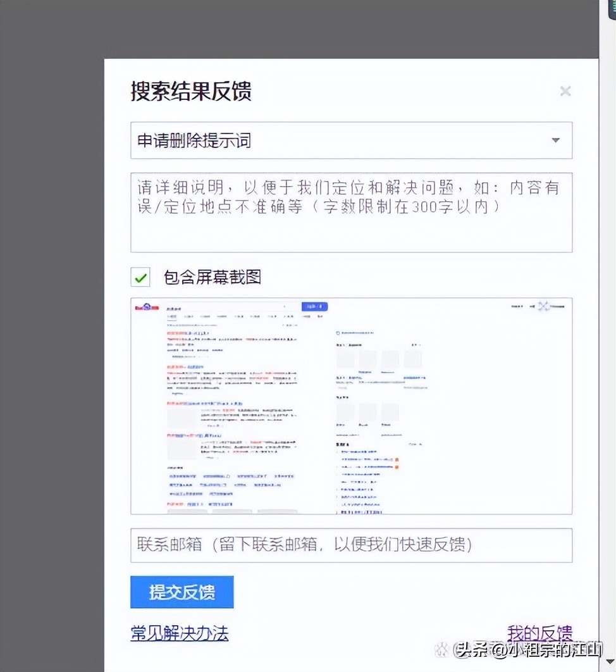Click the Baidu logo in the screenshot preview
This screenshot has height=672, width=616.
click(149, 307)
